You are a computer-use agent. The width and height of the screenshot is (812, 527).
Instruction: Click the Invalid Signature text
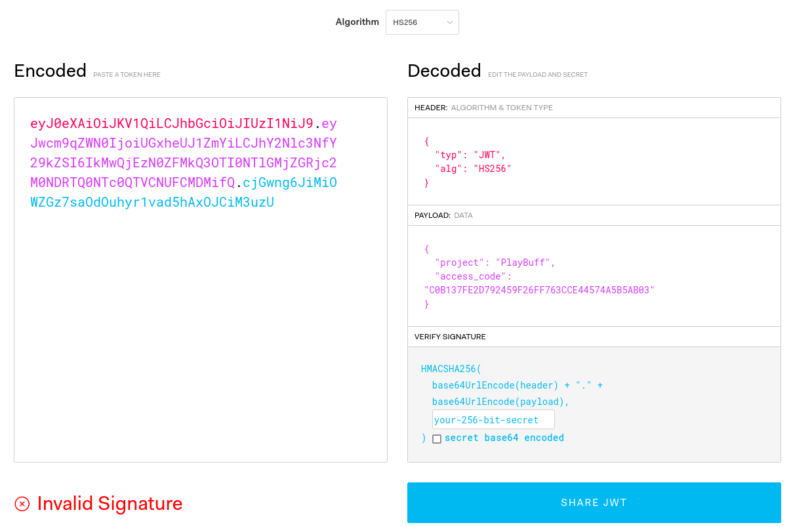pos(110,503)
